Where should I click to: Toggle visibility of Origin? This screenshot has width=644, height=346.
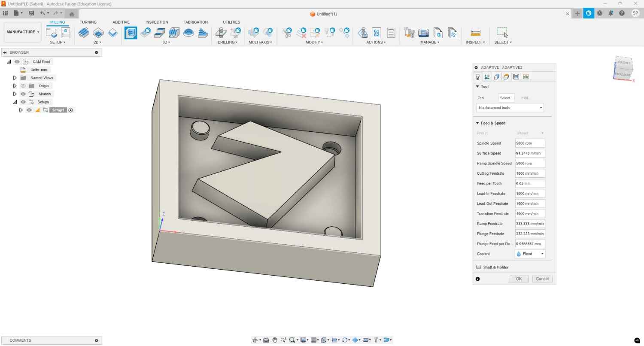coord(23,86)
